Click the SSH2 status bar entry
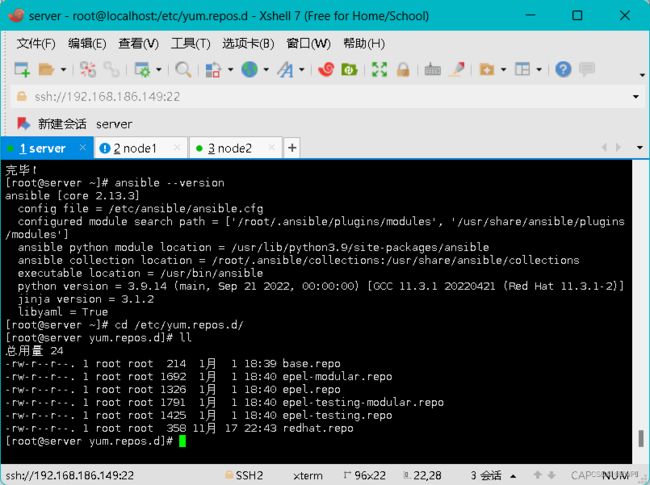 (244, 475)
